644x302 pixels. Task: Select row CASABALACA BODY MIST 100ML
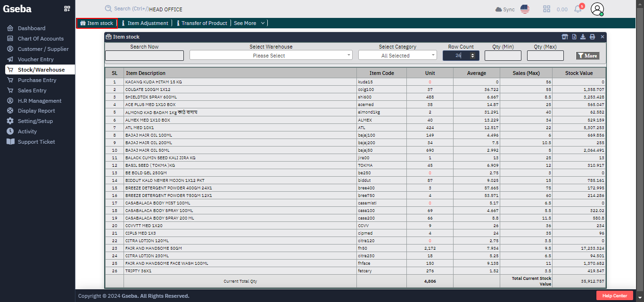click(355, 203)
